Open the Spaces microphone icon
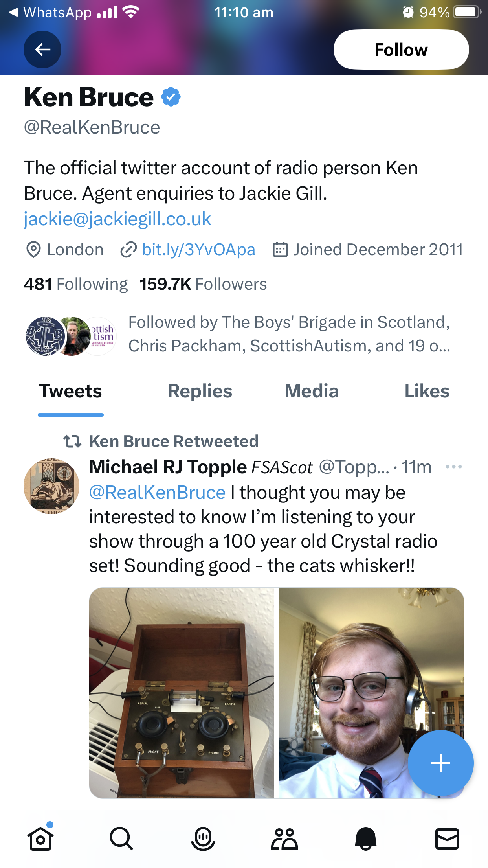This screenshot has height=868, width=488. click(x=203, y=839)
